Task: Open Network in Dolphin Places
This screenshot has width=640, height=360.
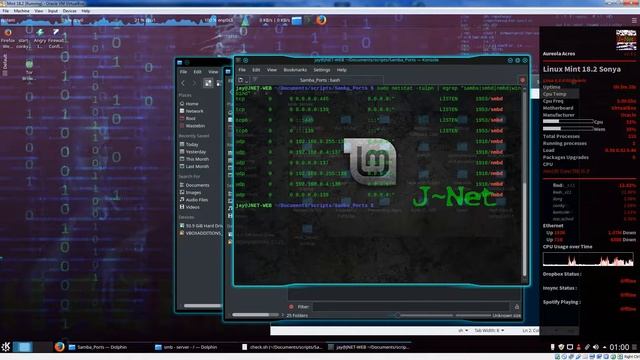Action: (x=191, y=111)
